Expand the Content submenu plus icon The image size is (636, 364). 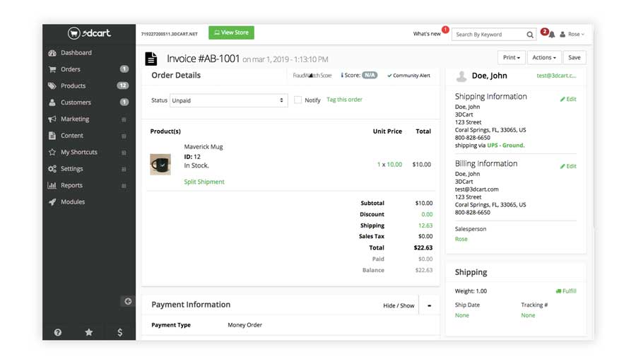coord(124,136)
